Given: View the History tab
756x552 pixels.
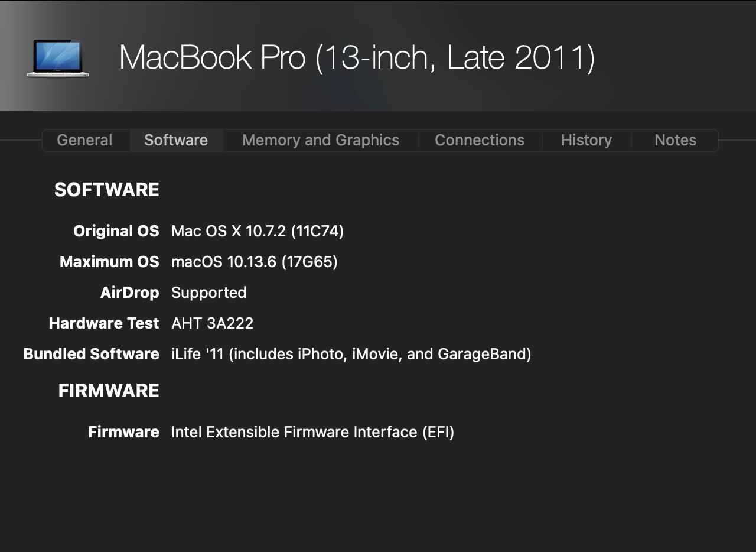Looking at the screenshot, I should 586,140.
